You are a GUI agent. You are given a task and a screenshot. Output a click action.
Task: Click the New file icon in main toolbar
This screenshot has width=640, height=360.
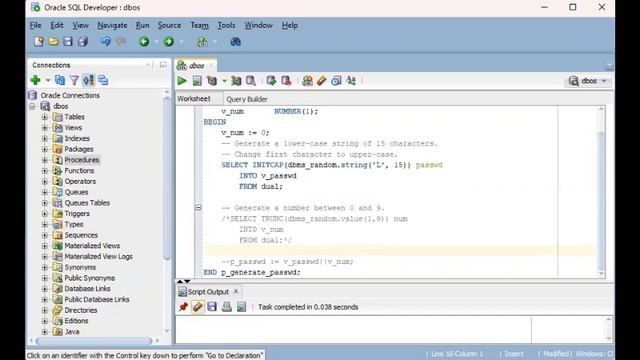click(38, 41)
